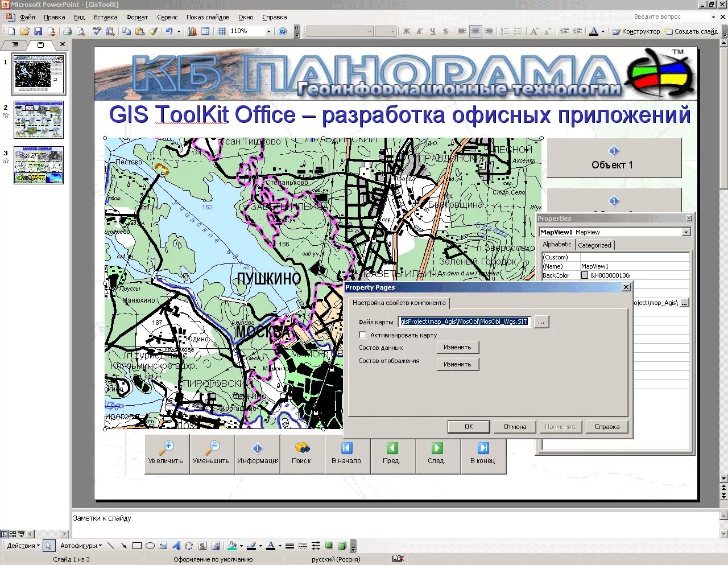Insert Clip Art from drawing toolbar
This screenshot has height=565, width=728.
202,546
